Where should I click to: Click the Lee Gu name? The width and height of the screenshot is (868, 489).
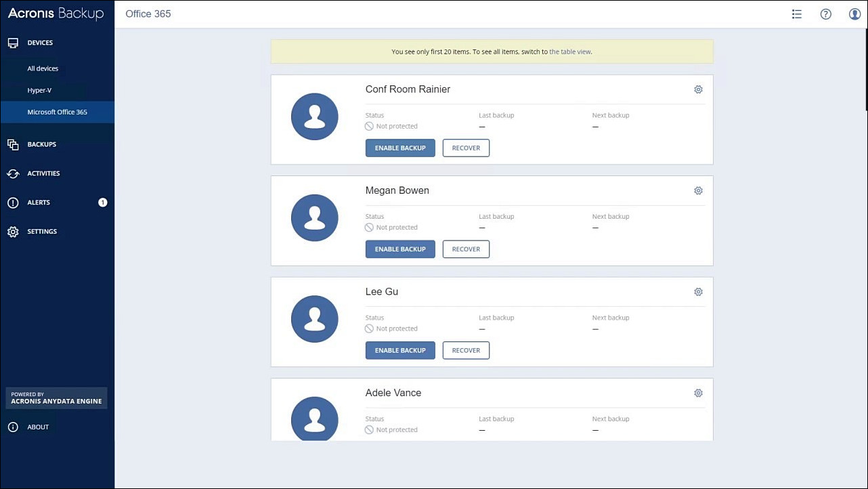tap(382, 292)
